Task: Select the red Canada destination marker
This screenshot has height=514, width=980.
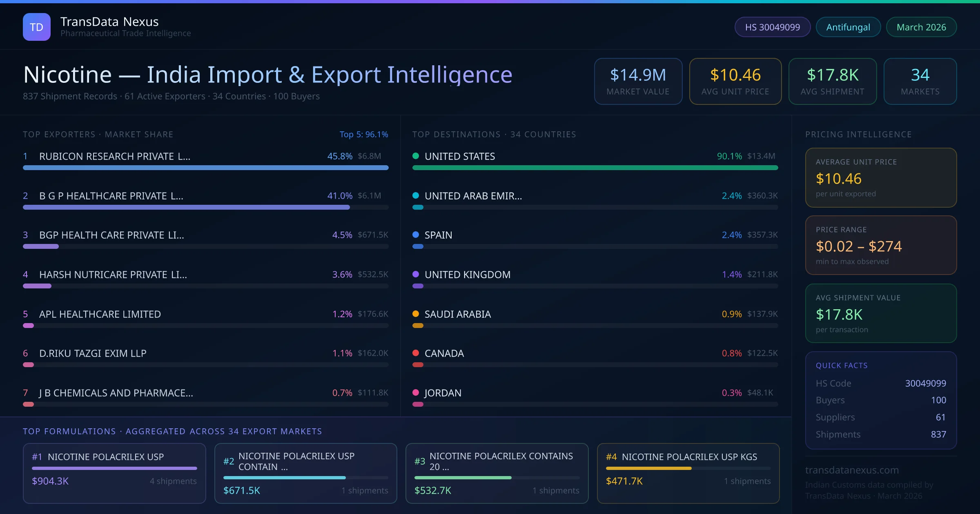Action: 416,353
